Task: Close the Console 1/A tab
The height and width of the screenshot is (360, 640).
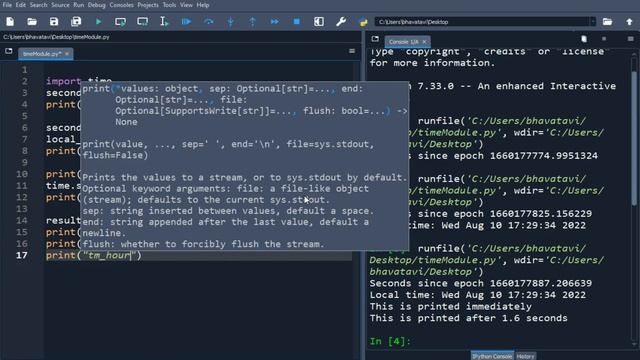Action: tap(424, 42)
